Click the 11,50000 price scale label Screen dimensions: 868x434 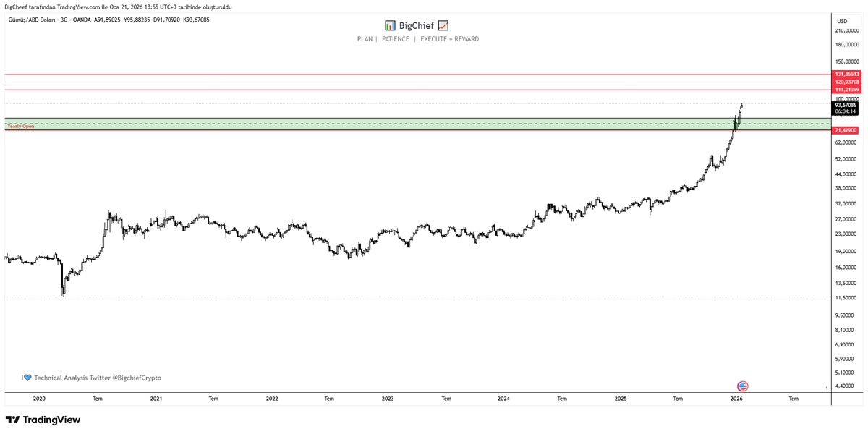click(847, 298)
